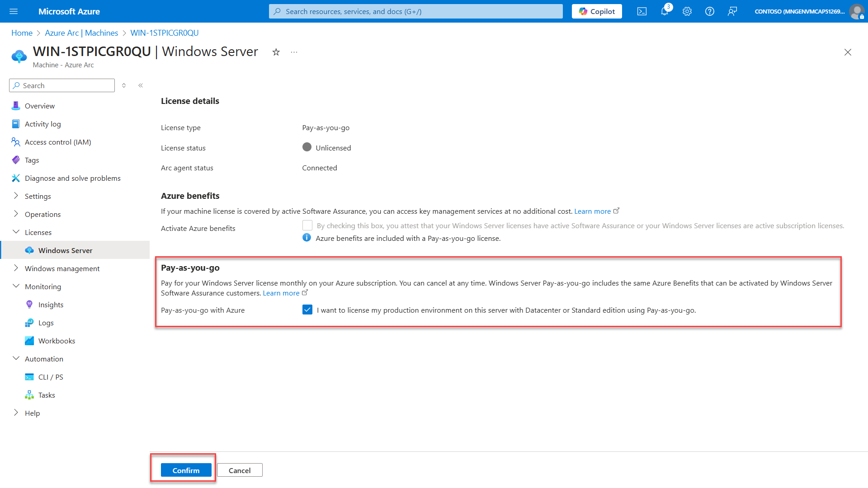Click the Copilot button in top bar
Image resolution: width=868 pixels, height=488 pixels.
[x=596, y=11]
